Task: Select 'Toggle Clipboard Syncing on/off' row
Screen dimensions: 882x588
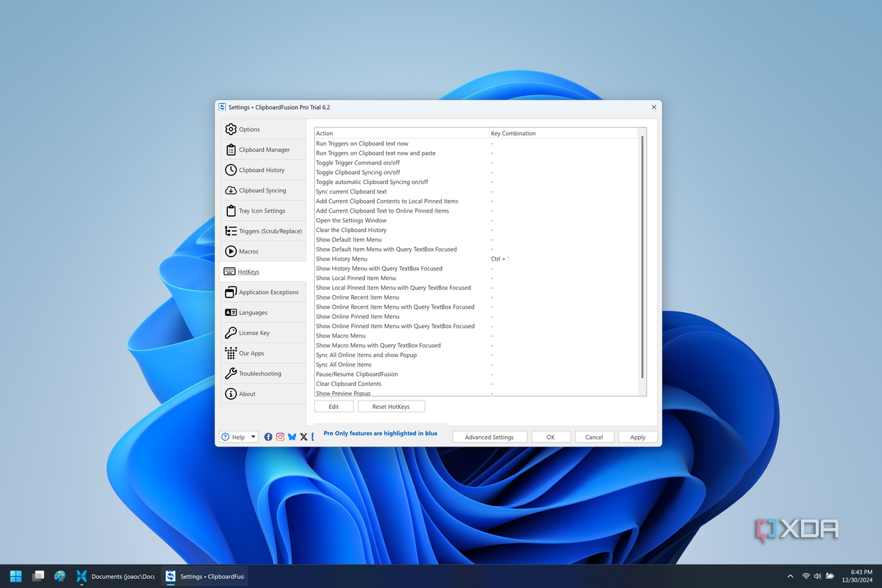Action: tap(477, 172)
